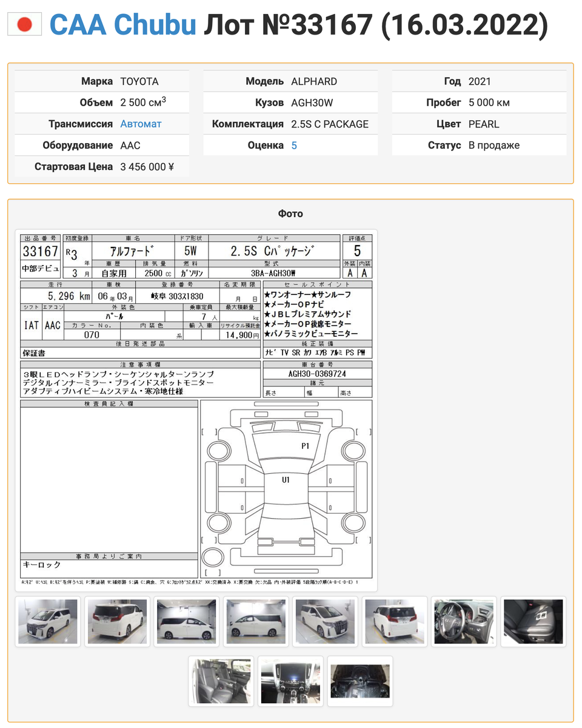Click the mileage value '5 000 км'
582x728 pixels.
tap(489, 103)
